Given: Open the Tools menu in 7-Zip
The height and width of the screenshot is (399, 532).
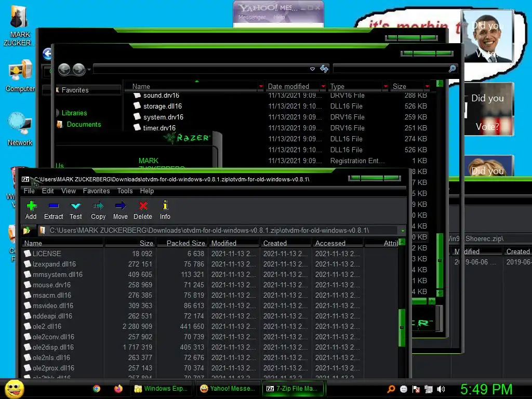Looking at the screenshot, I should click(x=125, y=191).
